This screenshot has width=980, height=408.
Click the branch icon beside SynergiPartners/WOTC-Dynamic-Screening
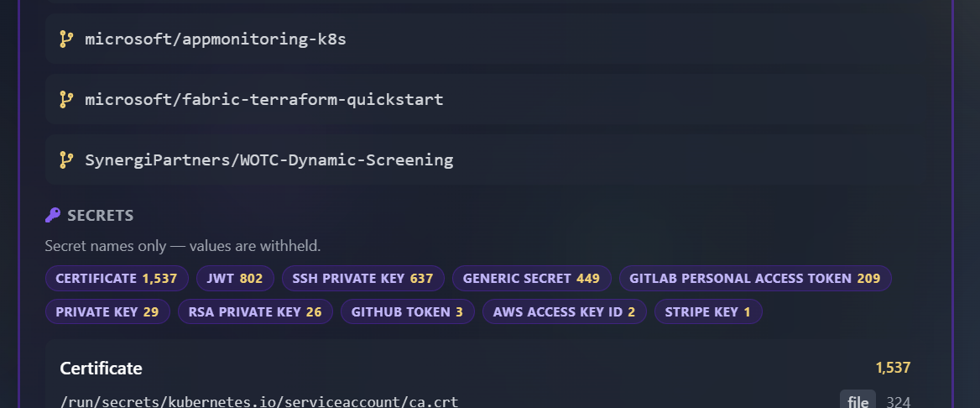point(66,160)
